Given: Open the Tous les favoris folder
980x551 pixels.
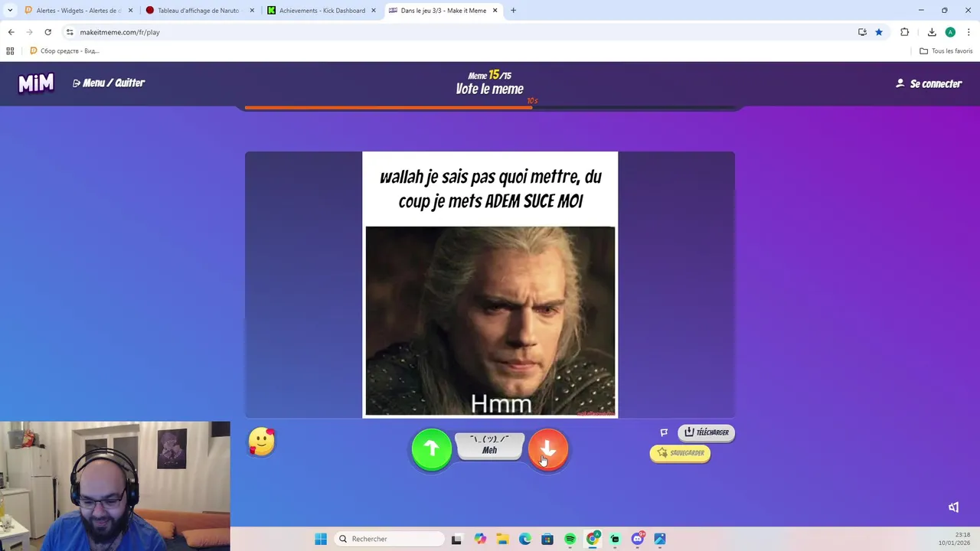Looking at the screenshot, I should (x=946, y=51).
